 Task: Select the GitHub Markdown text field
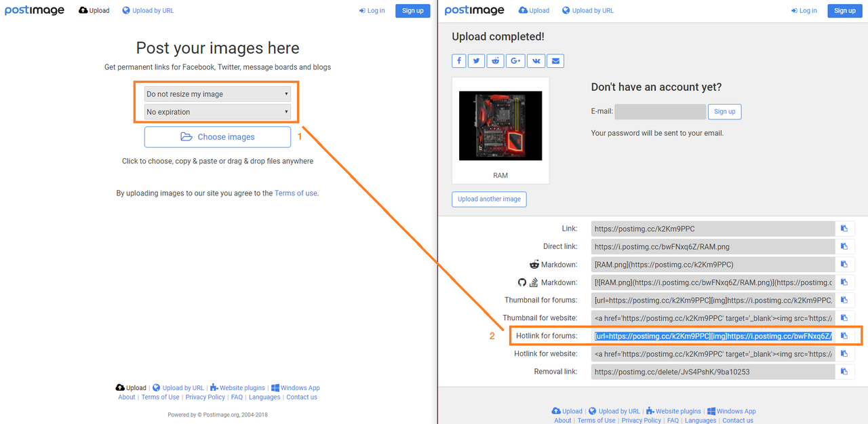click(713, 282)
